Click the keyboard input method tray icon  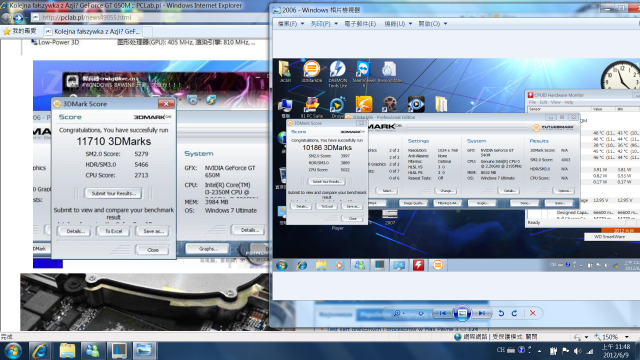tap(511, 350)
